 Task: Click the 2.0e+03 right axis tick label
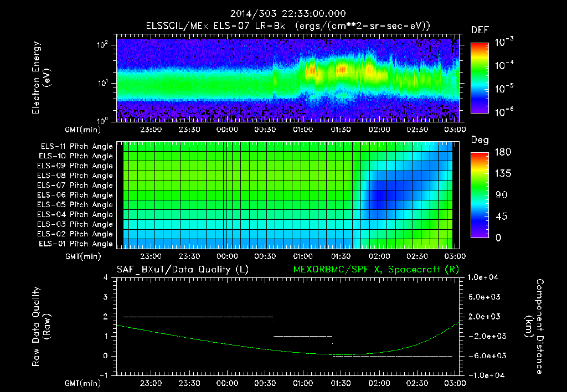(x=484, y=317)
